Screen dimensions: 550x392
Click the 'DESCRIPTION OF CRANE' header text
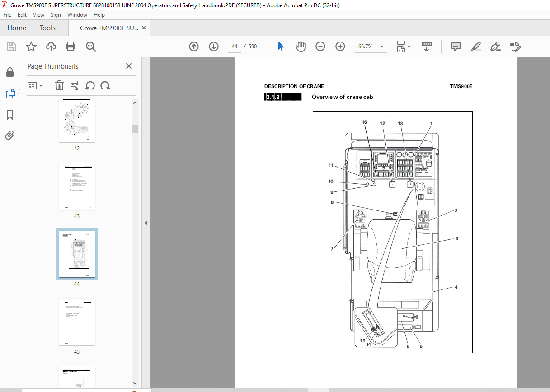pos(294,86)
